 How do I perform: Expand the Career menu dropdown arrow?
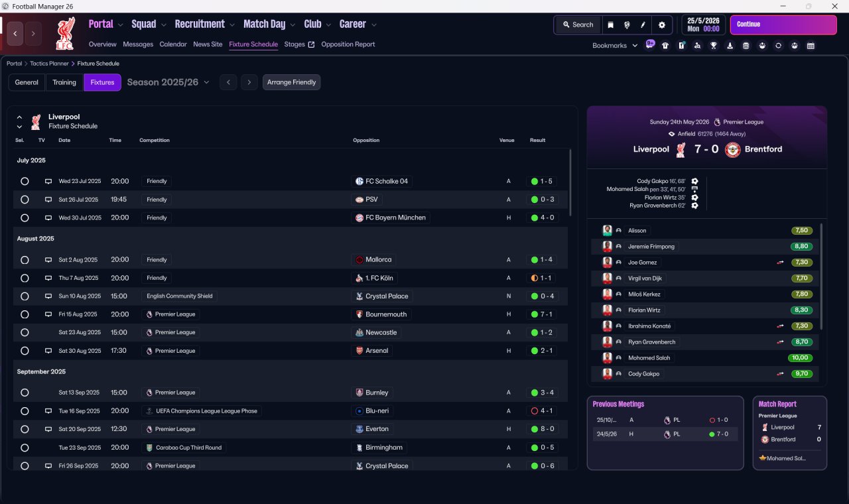[x=374, y=25]
